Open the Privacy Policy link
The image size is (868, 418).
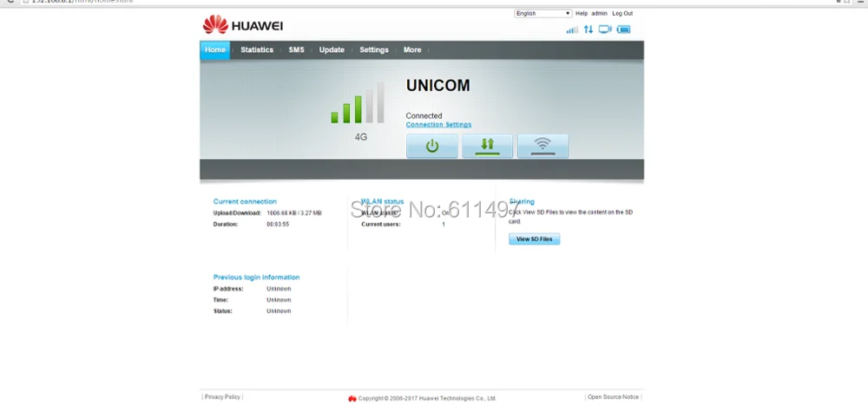coord(222,397)
